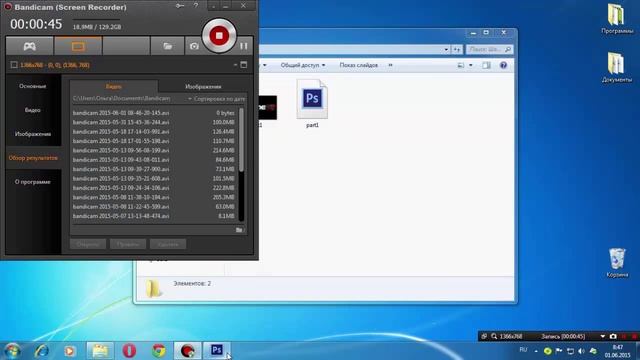Click the first disabled button under the file list
Screen dimensions: 640x360
(x=88, y=244)
